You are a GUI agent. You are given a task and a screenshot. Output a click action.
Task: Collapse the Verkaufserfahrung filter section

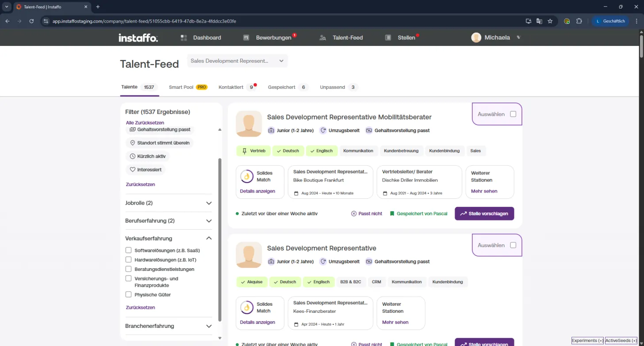click(169, 238)
